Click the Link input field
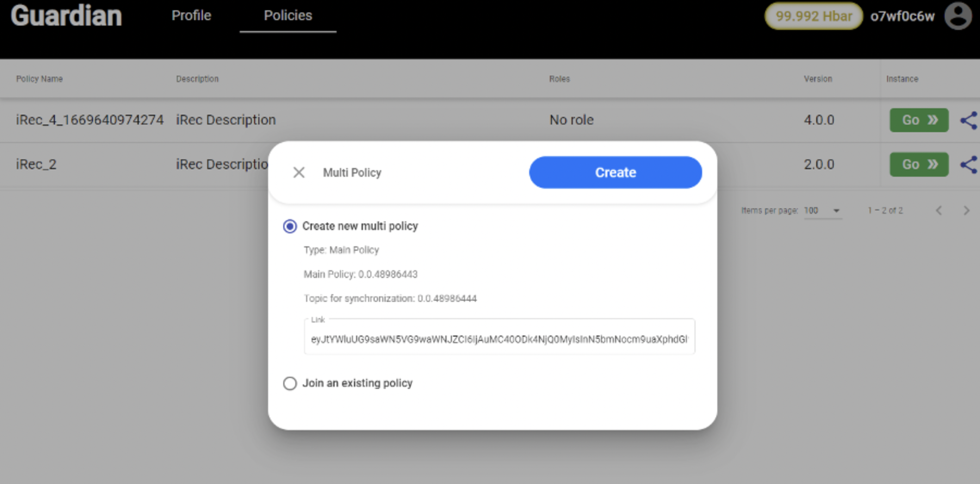The image size is (980, 484). [x=499, y=339]
